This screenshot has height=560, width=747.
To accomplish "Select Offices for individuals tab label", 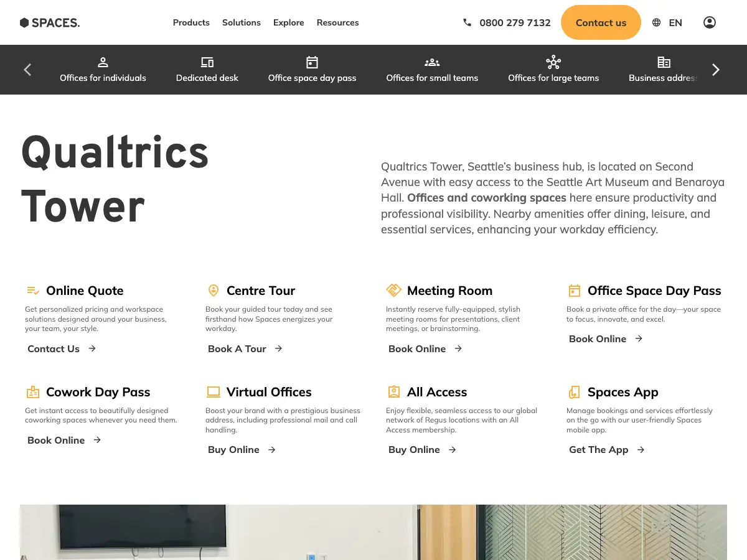I will tap(103, 78).
